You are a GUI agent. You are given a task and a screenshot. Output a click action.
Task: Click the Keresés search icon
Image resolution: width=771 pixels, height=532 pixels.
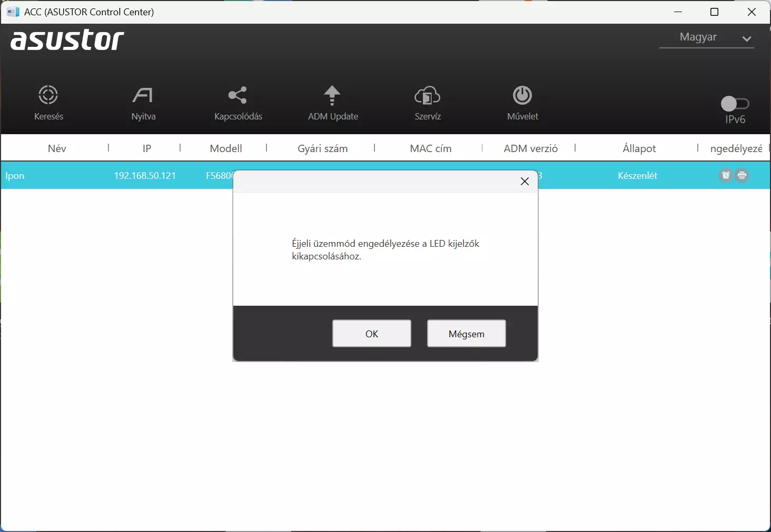[48, 95]
